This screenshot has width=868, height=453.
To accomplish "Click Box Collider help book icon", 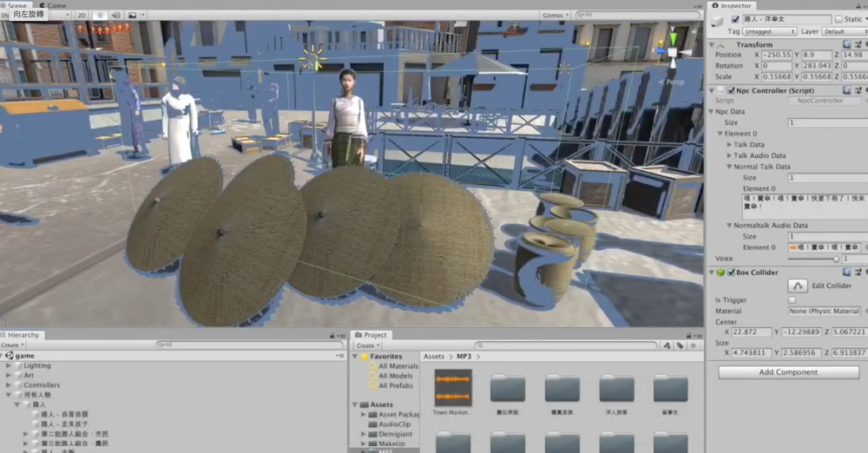I will (846, 272).
